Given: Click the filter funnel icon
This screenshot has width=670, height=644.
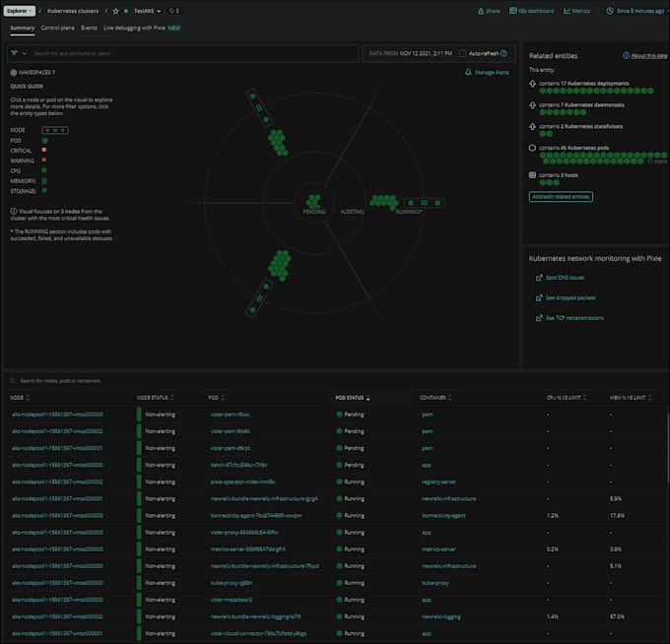Looking at the screenshot, I should (14, 53).
